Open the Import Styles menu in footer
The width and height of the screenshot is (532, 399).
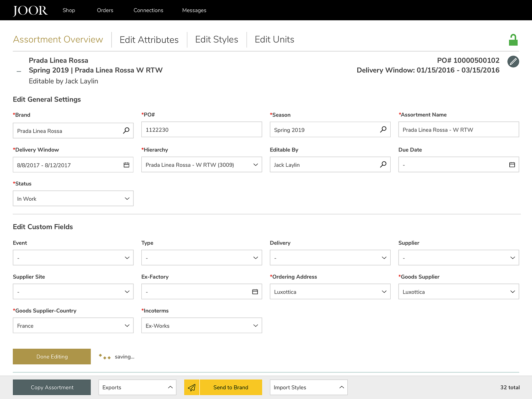point(309,387)
